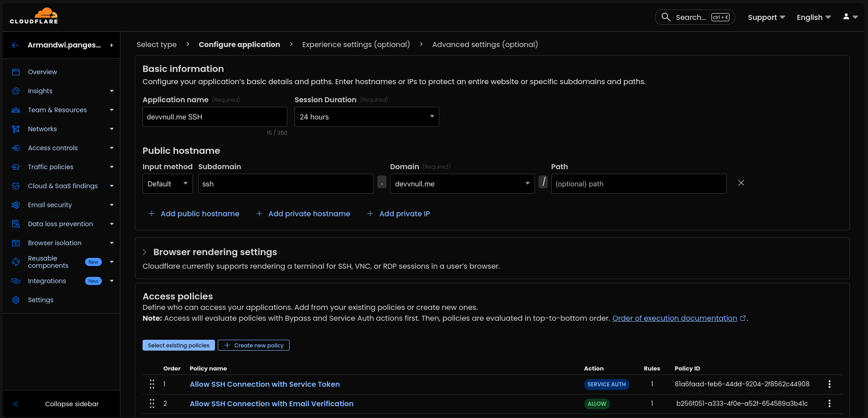Click the Settings gear icon
This screenshot has width=868, height=418.
click(16, 300)
